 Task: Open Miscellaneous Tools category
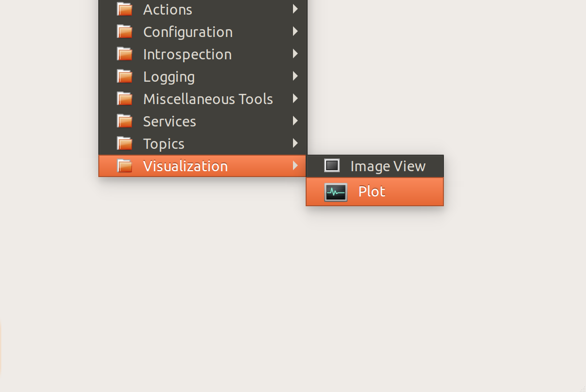click(208, 99)
